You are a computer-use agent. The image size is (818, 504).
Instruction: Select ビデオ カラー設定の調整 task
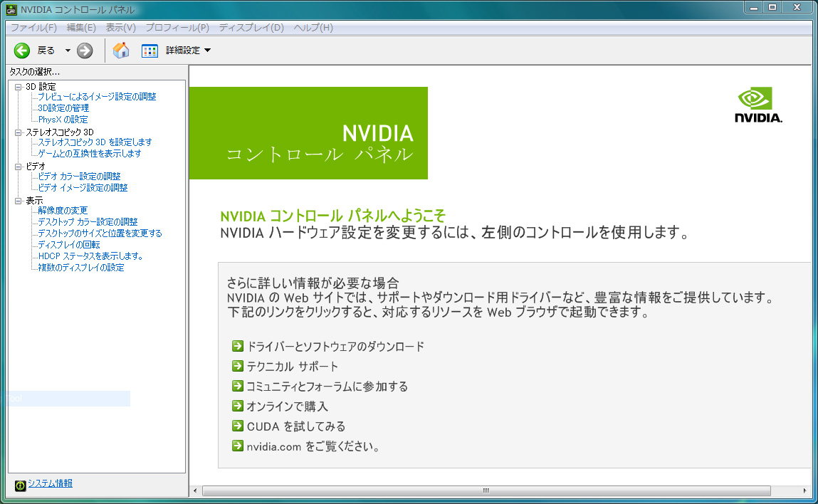point(79,177)
